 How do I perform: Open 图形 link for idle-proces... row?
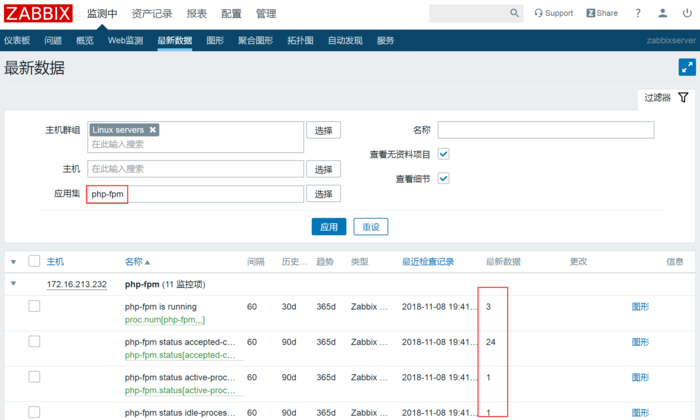pyautogui.click(x=640, y=412)
